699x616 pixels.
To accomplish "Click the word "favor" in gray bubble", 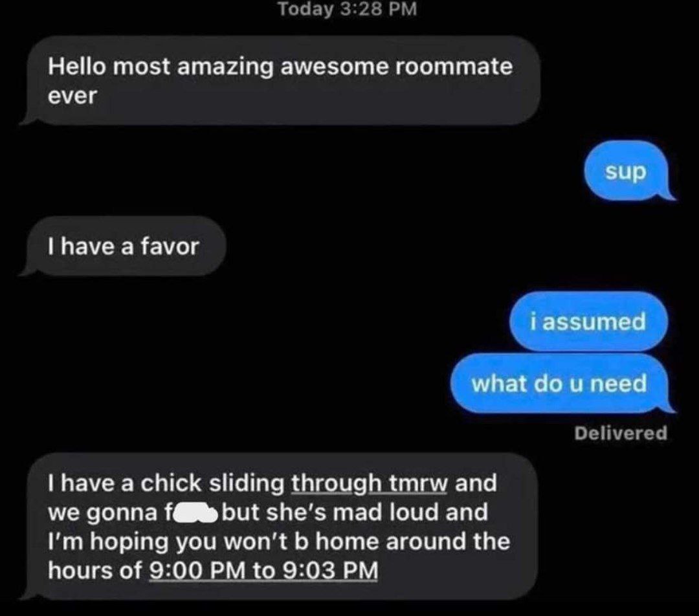I will click(170, 247).
